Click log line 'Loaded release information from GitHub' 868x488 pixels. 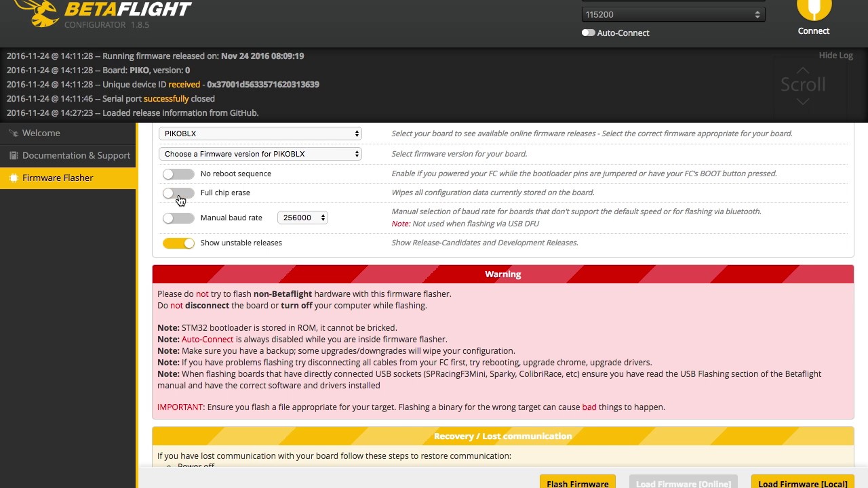pyautogui.click(x=133, y=113)
